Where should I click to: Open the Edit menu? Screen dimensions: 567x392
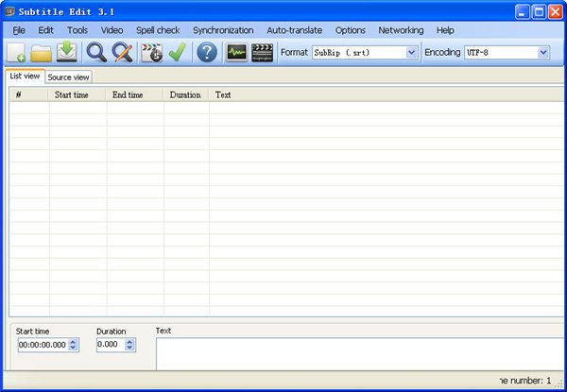point(45,30)
